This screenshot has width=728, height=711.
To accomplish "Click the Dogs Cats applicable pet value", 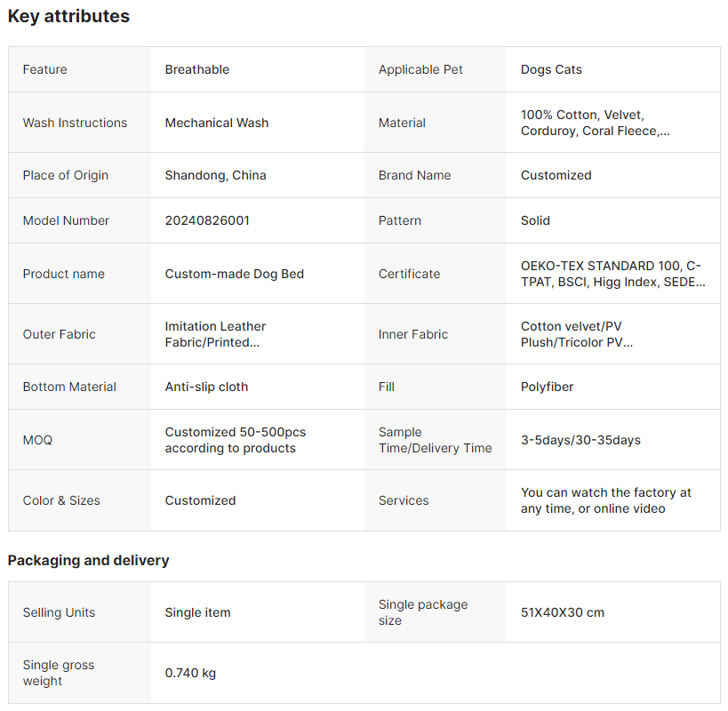I will point(551,69).
